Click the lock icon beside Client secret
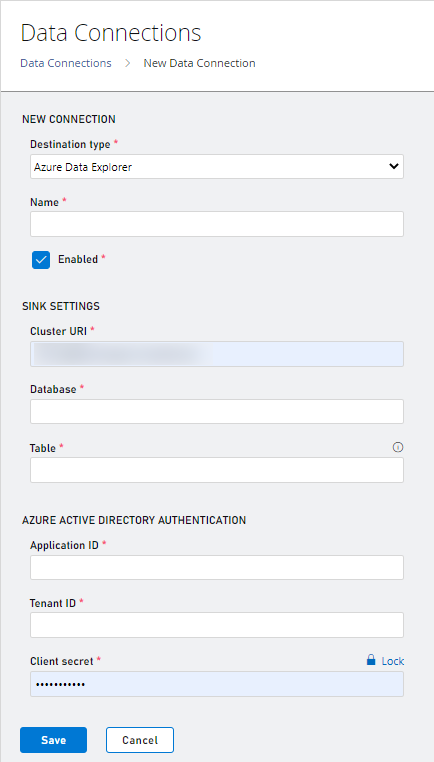434x762 pixels. 371,659
